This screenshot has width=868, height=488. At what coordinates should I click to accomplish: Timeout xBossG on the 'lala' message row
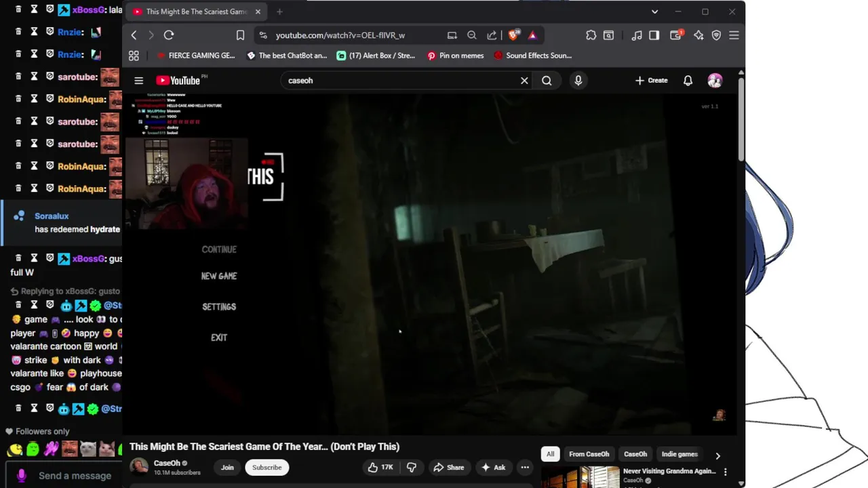34,9
